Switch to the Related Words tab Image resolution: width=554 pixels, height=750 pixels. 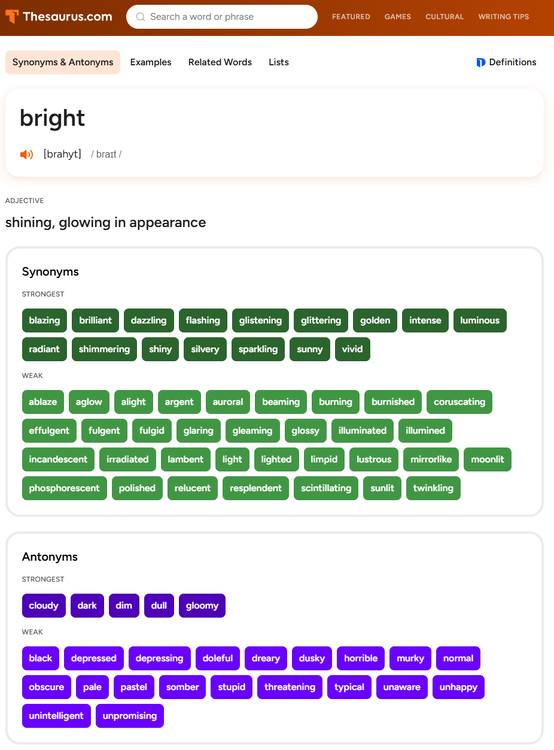(x=220, y=62)
